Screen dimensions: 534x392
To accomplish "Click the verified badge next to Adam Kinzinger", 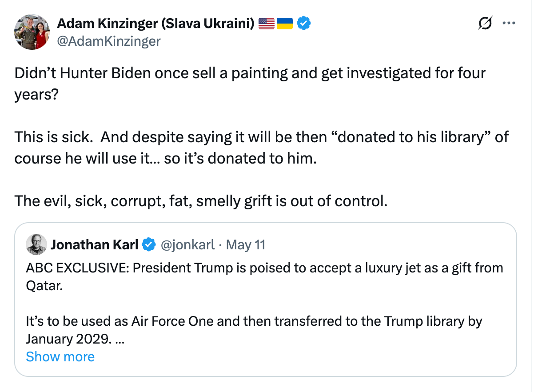I will [303, 23].
